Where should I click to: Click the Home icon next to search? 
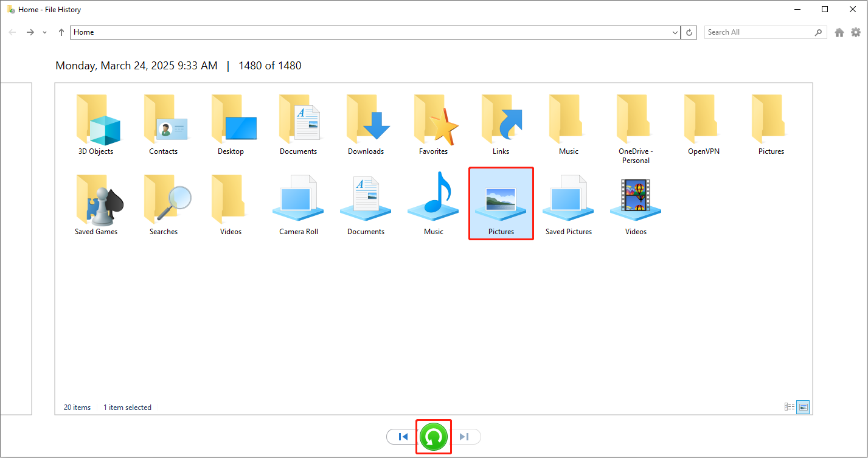(839, 32)
